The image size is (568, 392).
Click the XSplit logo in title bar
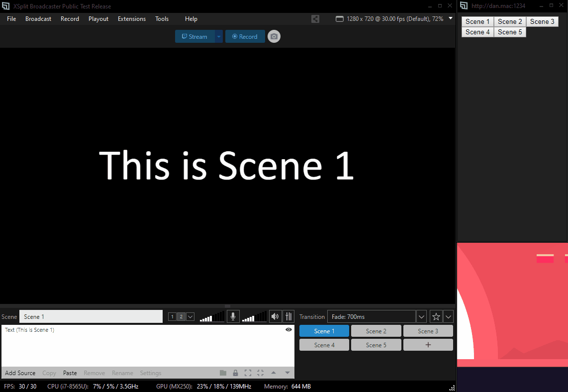(5, 6)
